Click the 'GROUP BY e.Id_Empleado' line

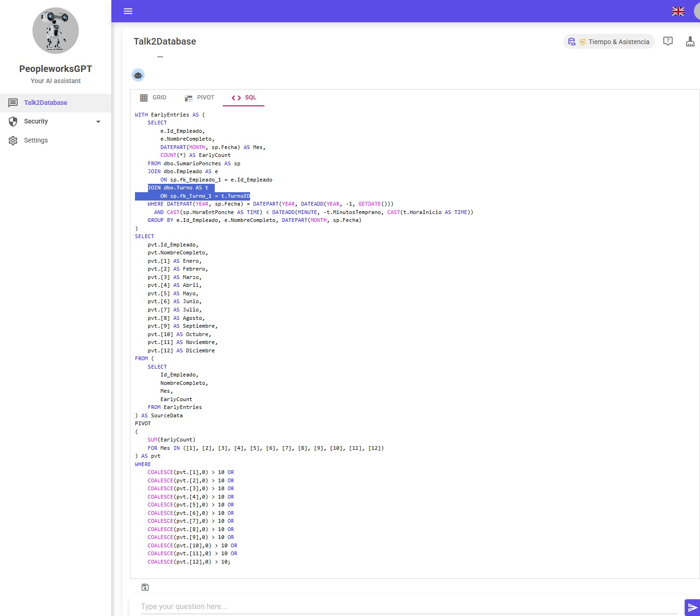pyautogui.click(x=254, y=220)
